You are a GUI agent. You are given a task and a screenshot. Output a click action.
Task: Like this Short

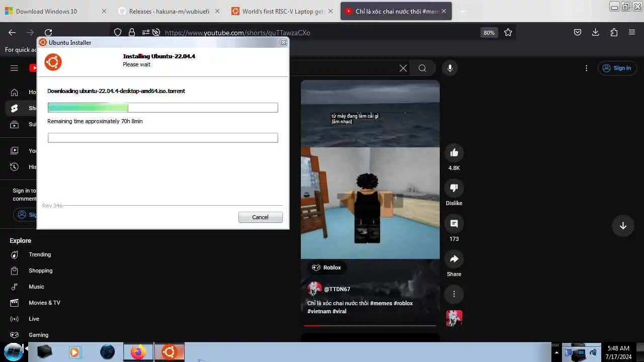point(454,153)
